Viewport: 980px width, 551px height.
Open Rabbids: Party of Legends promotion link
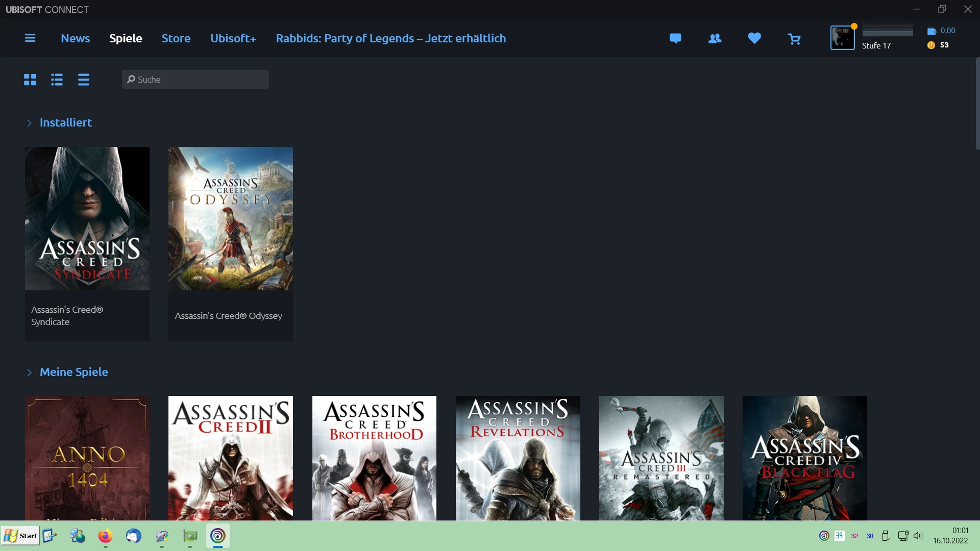point(391,38)
